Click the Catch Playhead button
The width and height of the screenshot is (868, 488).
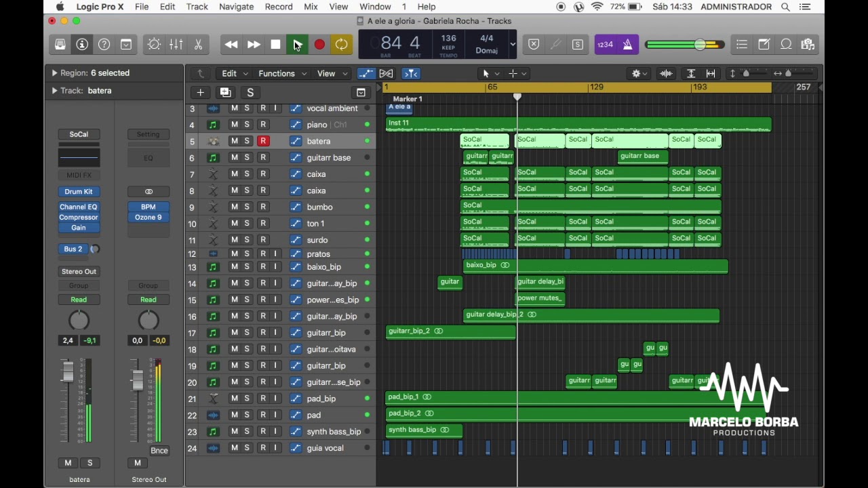coord(411,73)
